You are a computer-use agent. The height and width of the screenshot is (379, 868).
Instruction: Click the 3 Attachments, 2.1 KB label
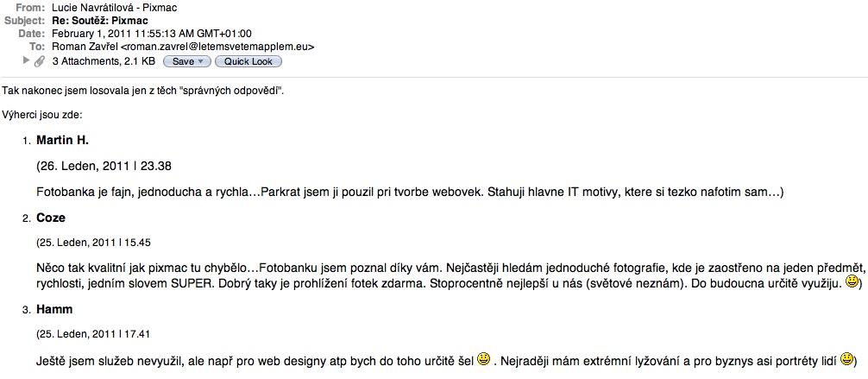point(104,61)
